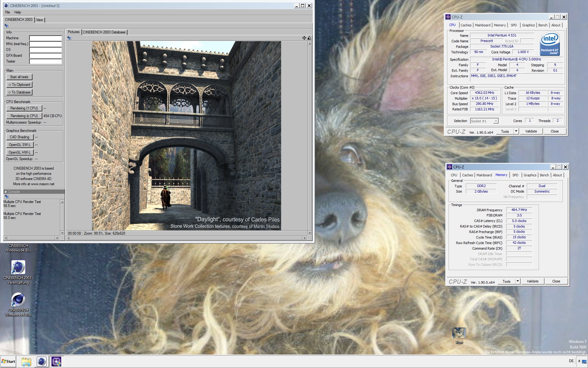Run C4D Shading benchmark
This screenshot has width=588, height=368.
pyautogui.click(x=20, y=137)
